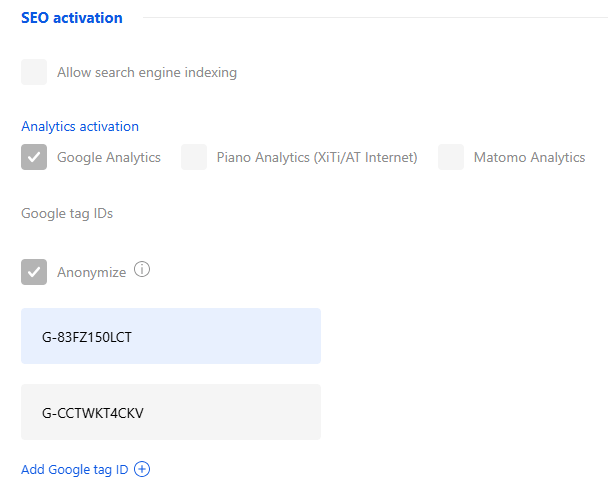
Task: Enable the Allow search engine indexing checkbox
Action: [x=34, y=72]
